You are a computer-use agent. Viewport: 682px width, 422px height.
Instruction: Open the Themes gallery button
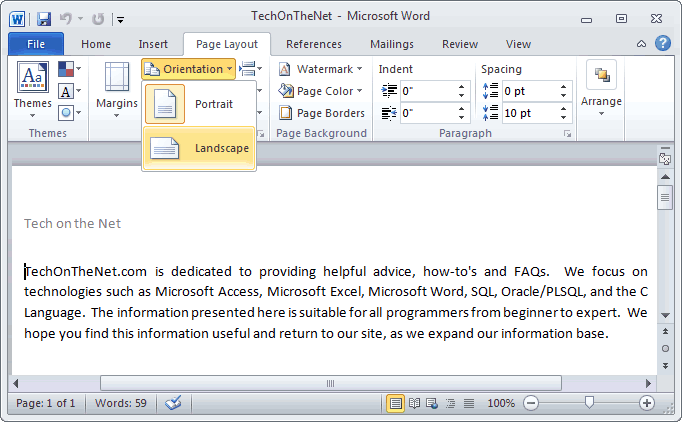tap(33, 90)
